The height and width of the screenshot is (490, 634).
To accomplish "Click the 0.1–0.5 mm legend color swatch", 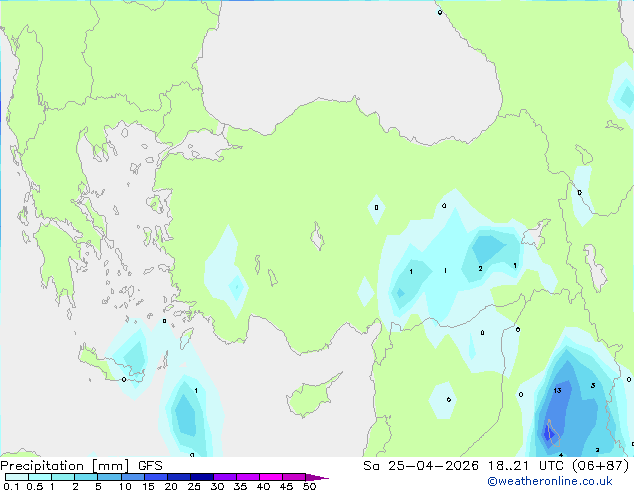I will pyautogui.click(x=17, y=477).
